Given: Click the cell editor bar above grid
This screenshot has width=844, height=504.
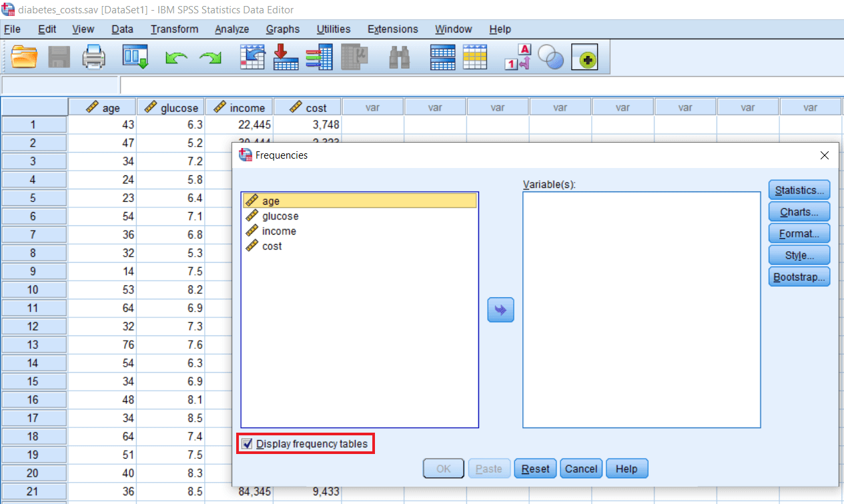Looking at the screenshot, I should pos(480,85).
